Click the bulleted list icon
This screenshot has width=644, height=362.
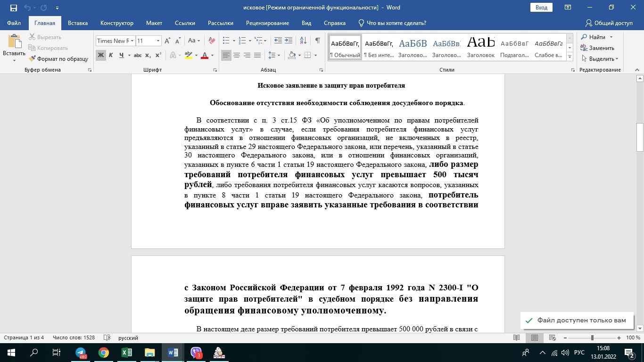(x=226, y=41)
